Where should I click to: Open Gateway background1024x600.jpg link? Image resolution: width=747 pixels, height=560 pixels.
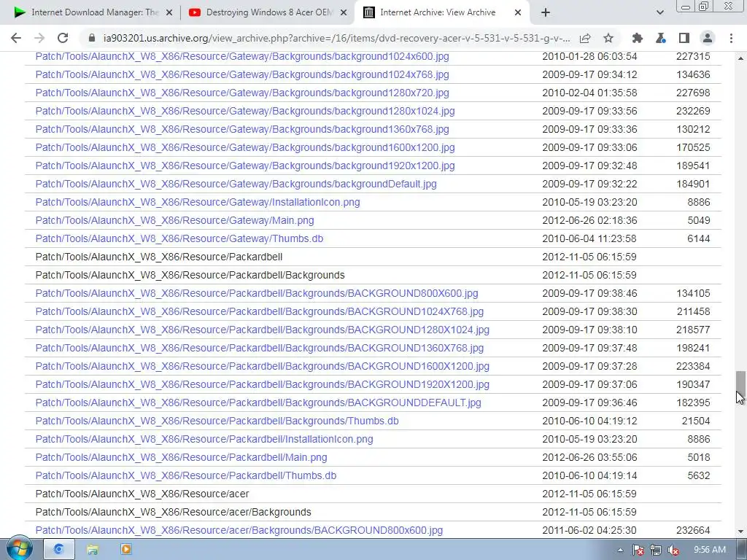click(242, 56)
